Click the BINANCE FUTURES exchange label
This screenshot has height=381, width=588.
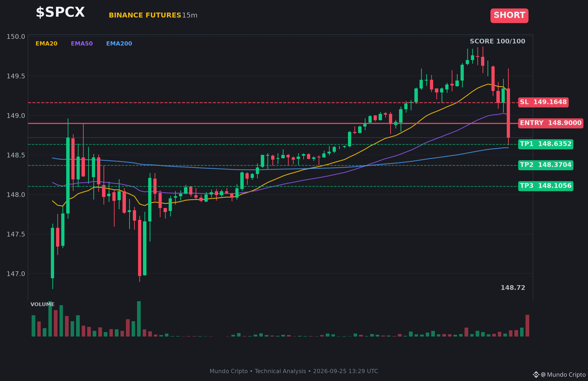click(145, 15)
